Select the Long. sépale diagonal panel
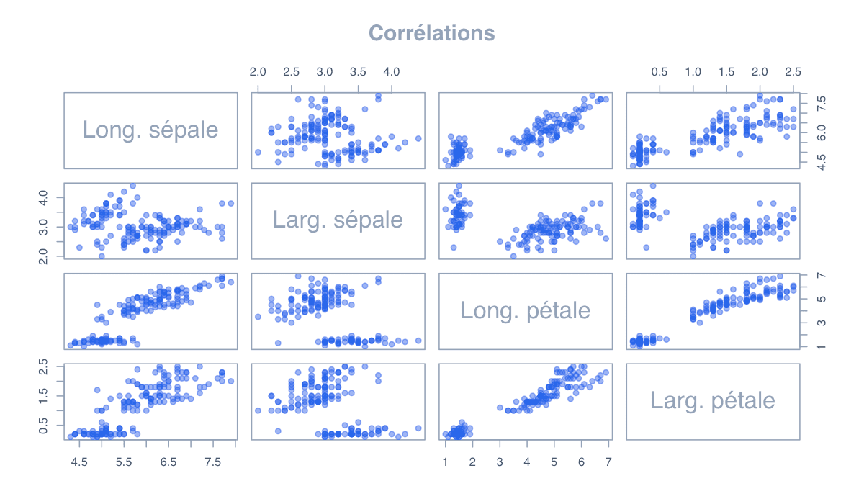The width and height of the screenshot is (864, 504). (x=150, y=130)
